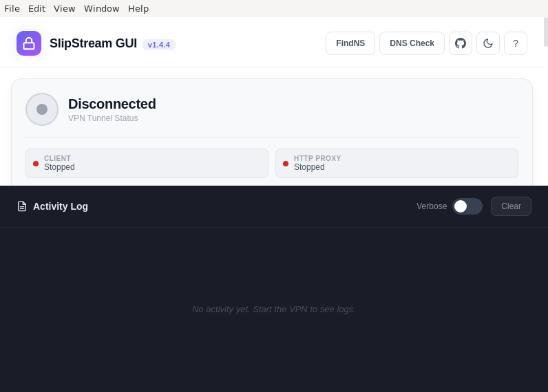Click the Client Stopped status card

(x=147, y=164)
